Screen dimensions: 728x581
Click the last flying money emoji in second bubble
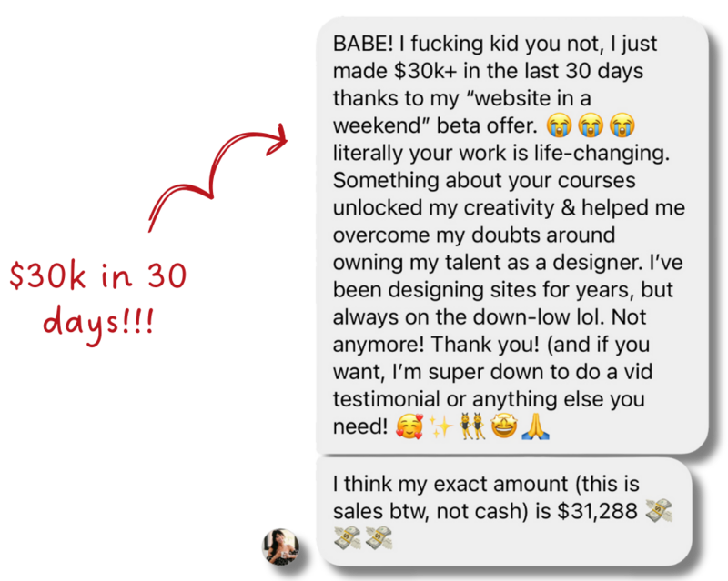coord(379,538)
